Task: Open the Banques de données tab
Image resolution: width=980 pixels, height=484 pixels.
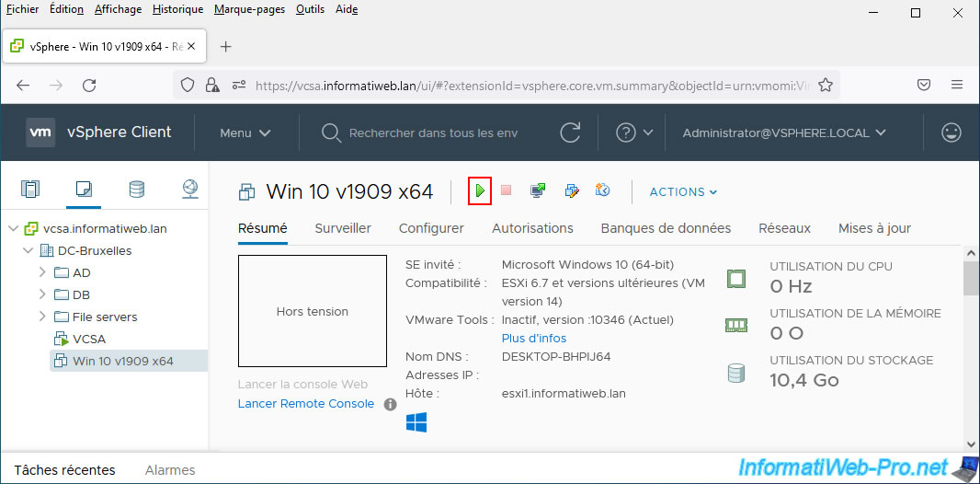Action: coord(666,228)
